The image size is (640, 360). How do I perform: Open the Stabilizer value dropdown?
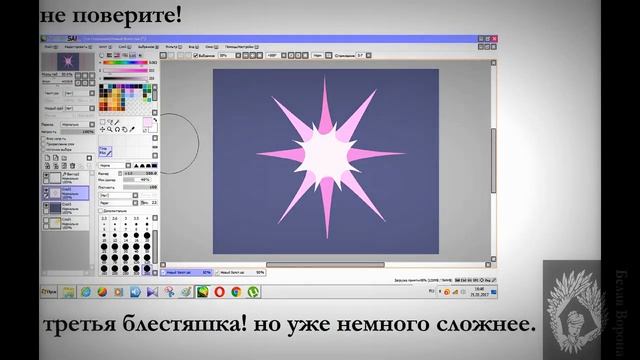363,55
